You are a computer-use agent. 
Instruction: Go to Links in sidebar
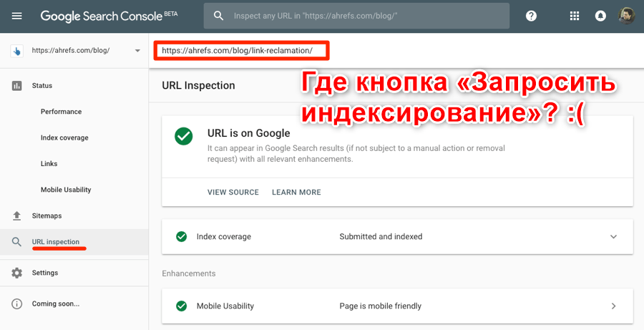pyautogui.click(x=49, y=164)
